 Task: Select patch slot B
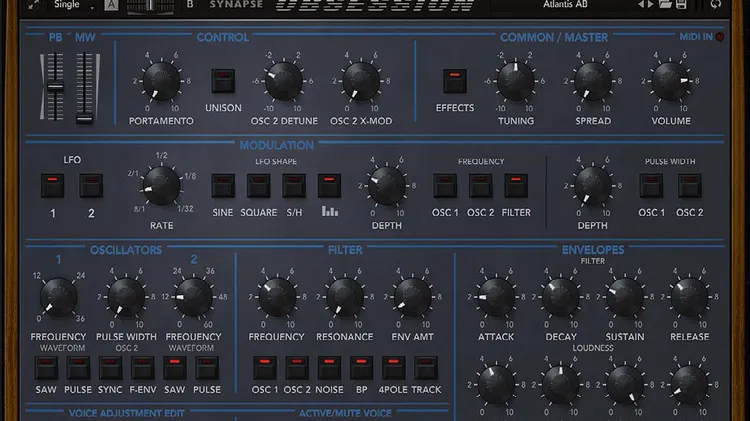tap(191, 5)
